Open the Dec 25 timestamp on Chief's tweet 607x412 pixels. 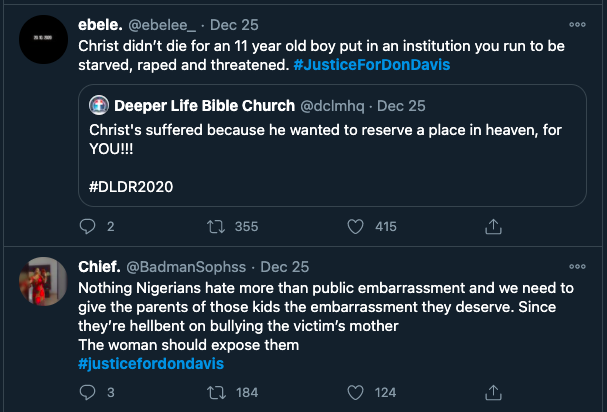285,267
